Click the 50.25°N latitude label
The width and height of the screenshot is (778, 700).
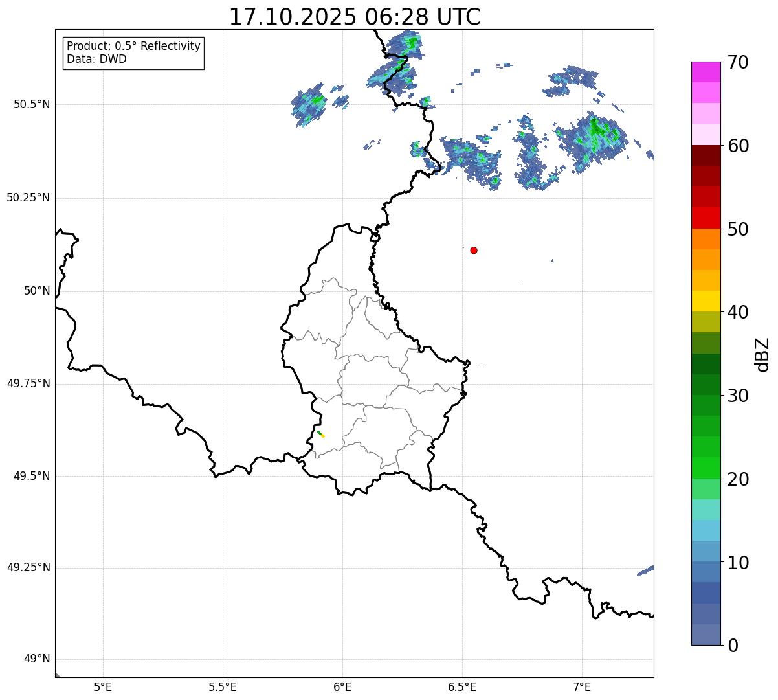(x=28, y=198)
